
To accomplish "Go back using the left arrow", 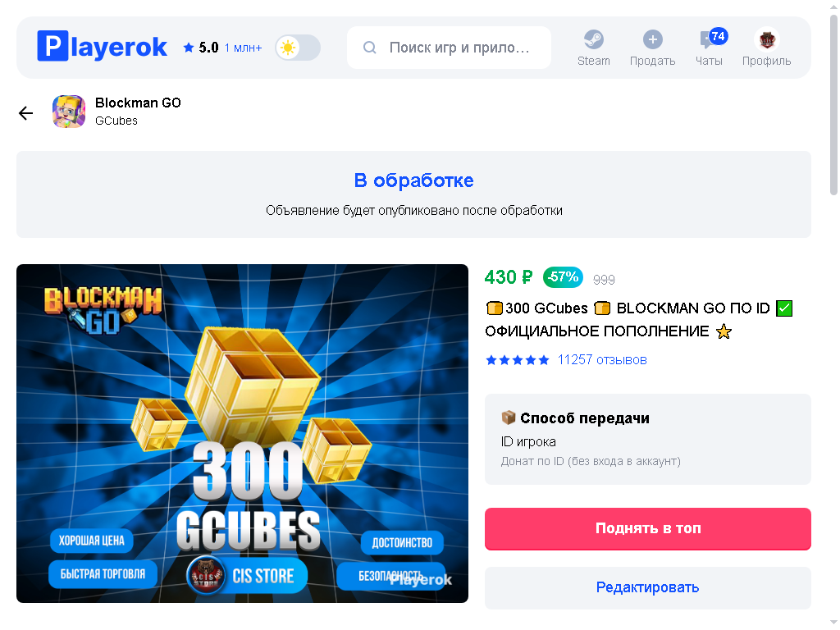I will click(25, 113).
